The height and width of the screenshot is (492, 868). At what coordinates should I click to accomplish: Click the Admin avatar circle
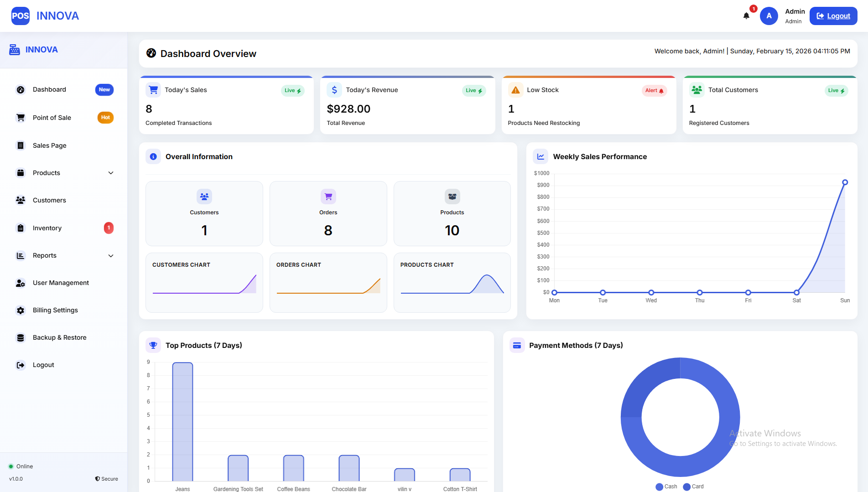(x=769, y=16)
